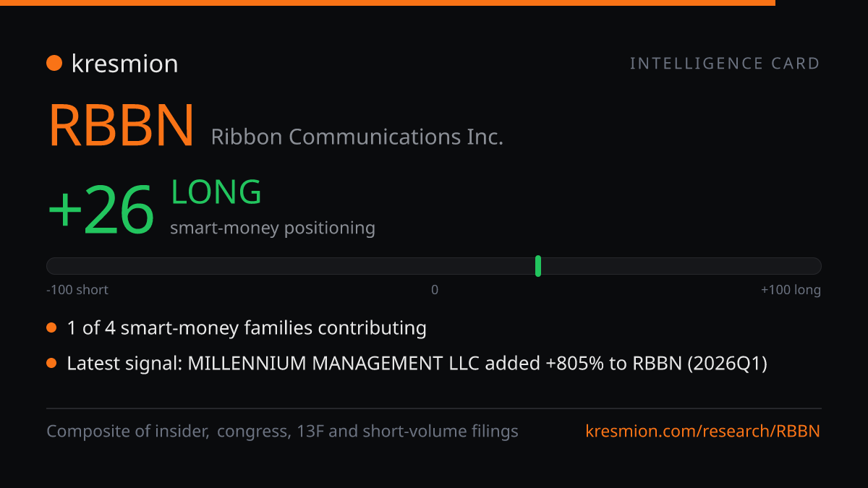Click the INTELLIGENCE CARD header label
This screenshot has height=488, width=868.
pos(725,64)
